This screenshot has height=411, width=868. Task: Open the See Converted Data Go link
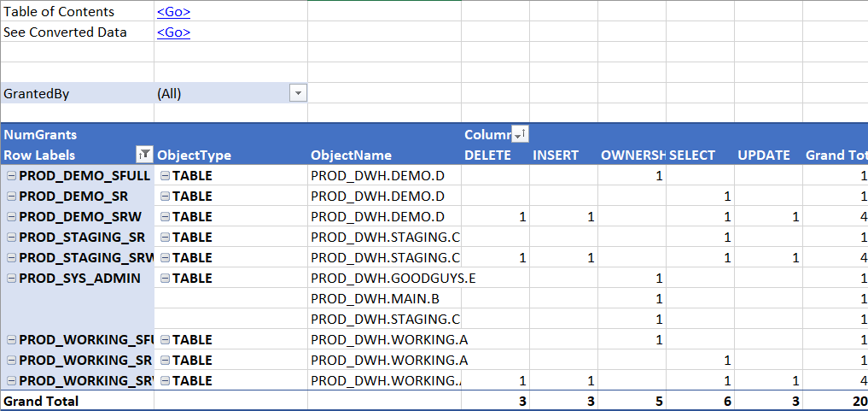point(173,32)
